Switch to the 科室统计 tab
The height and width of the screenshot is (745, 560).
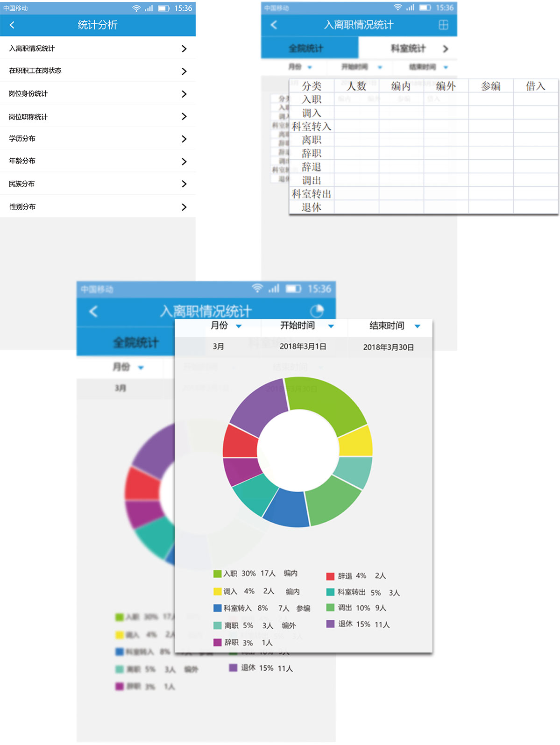click(408, 49)
